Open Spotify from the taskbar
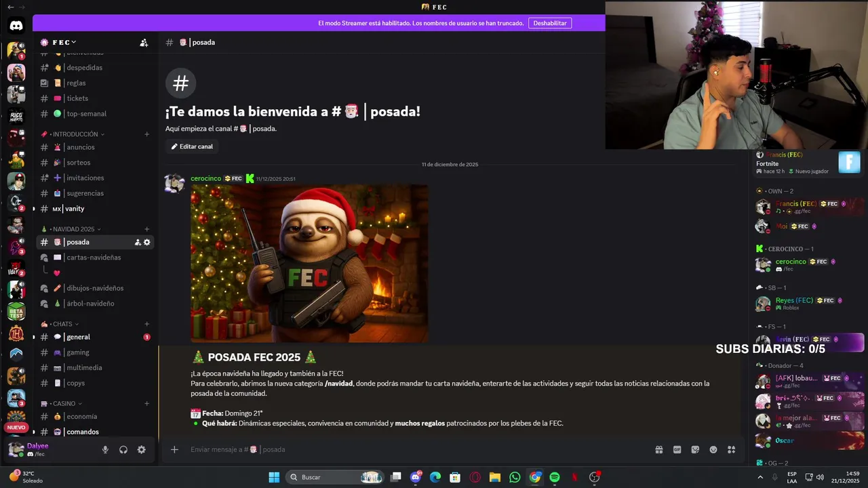This screenshot has width=868, height=488. pyautogui.click(x=555, y=477)
